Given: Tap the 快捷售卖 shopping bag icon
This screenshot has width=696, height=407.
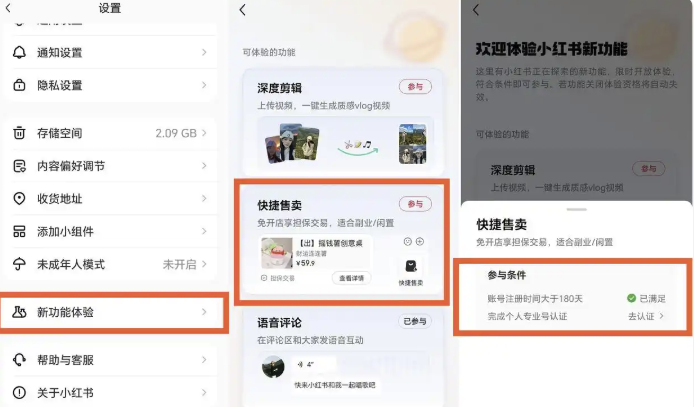Looking at the screenshot, I should tap(411, 266).
